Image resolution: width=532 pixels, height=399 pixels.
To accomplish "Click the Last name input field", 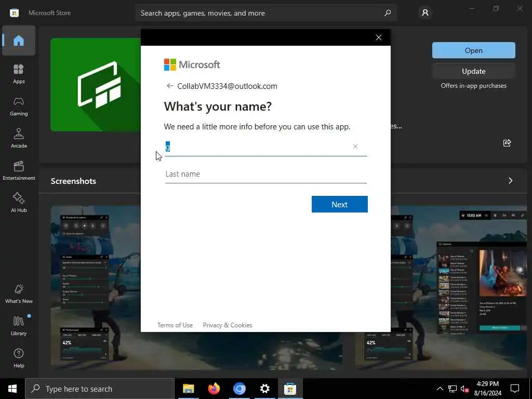I will [x=265, y=174].
